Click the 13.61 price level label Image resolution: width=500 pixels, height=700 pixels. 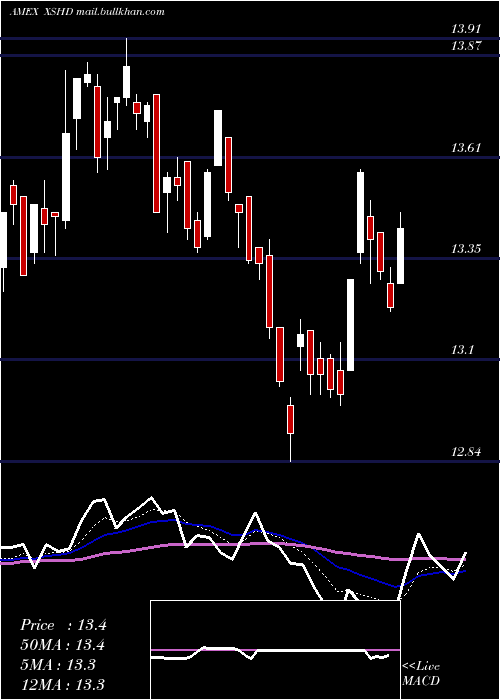pos(466,147)
